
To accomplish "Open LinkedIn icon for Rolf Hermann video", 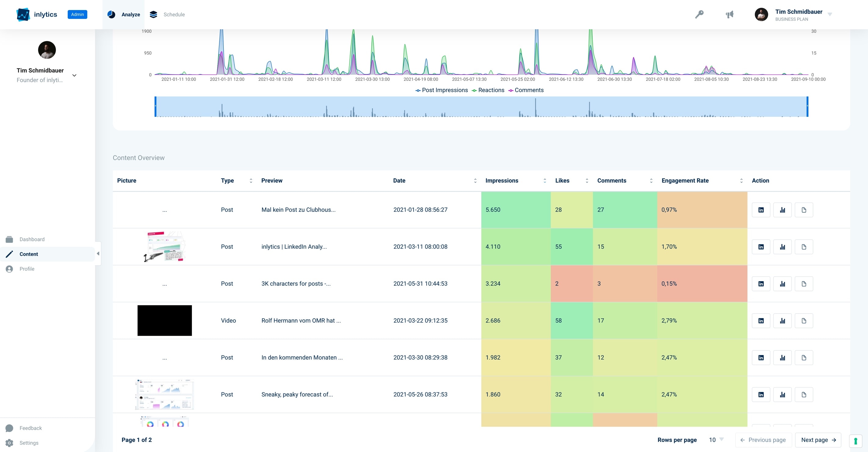I will [761, 321].
